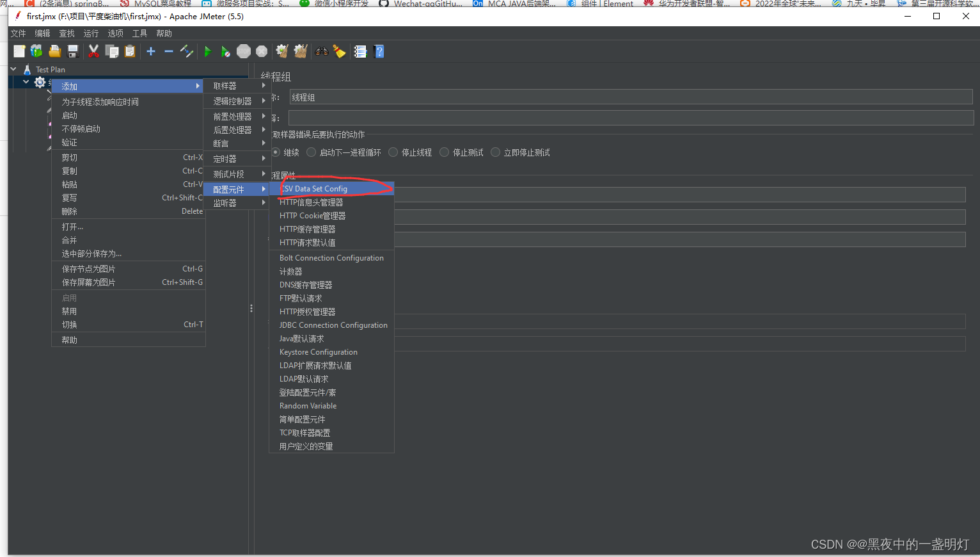The height and width of the screenshot is (557, 980).
Task: Save the test plan with floppy icon
Action: coord(73,51)
